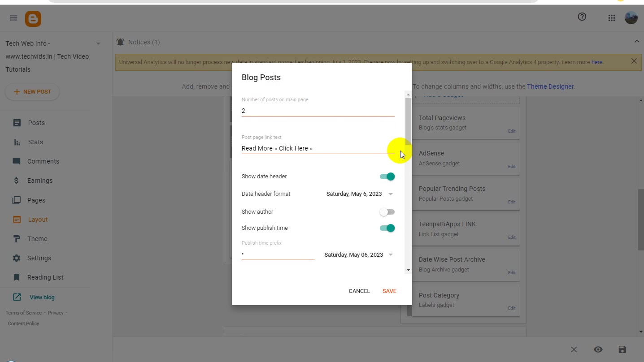
Task: Click the save floppy disk icon
Action: (622, 349)
